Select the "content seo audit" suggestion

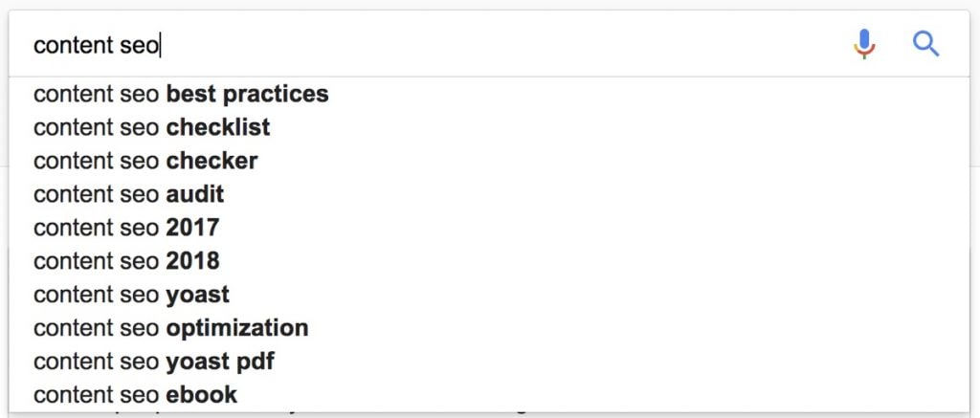pyautogui.click(x=128, y=194)
